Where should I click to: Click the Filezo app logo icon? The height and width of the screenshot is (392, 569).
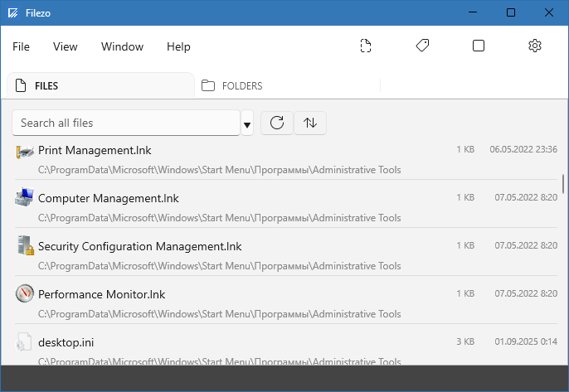(13, 13)
